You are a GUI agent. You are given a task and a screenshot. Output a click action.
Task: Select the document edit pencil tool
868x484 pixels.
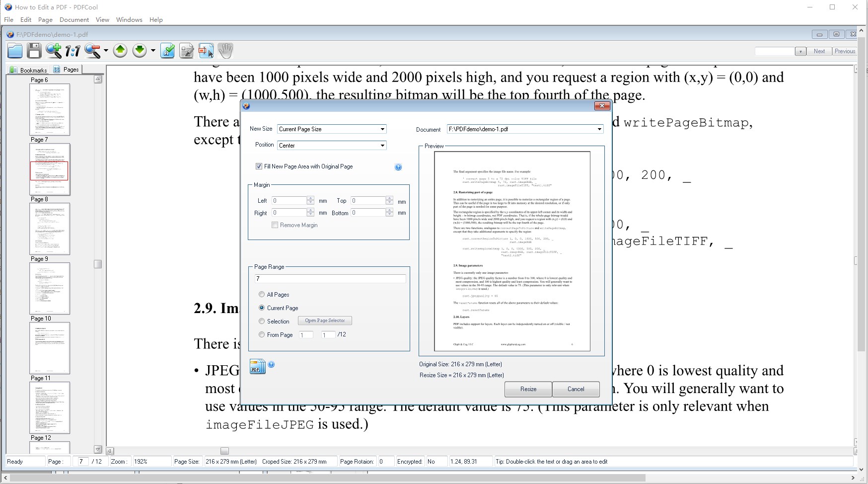(187, 51)
